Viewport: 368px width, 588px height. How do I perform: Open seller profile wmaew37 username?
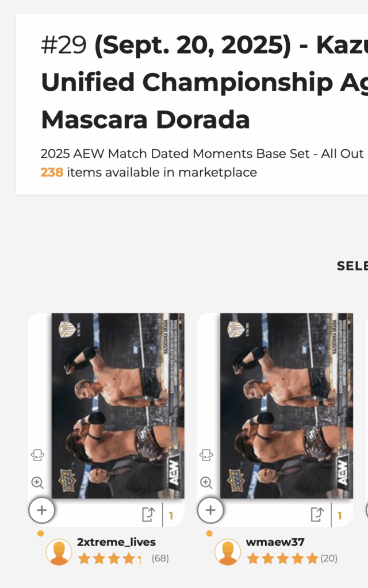(275, 542)
